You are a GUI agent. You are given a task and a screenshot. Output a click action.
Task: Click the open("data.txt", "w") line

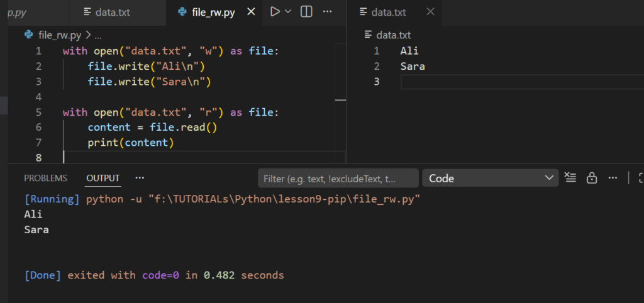coord(171,52)
